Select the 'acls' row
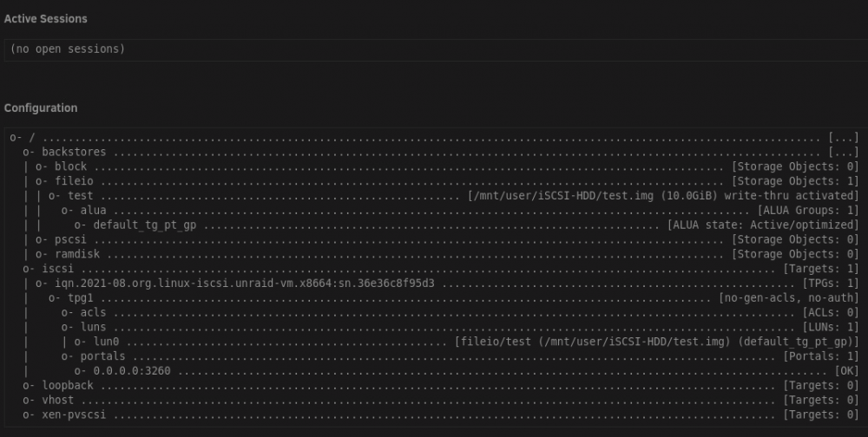 click(x=460, y=312)
